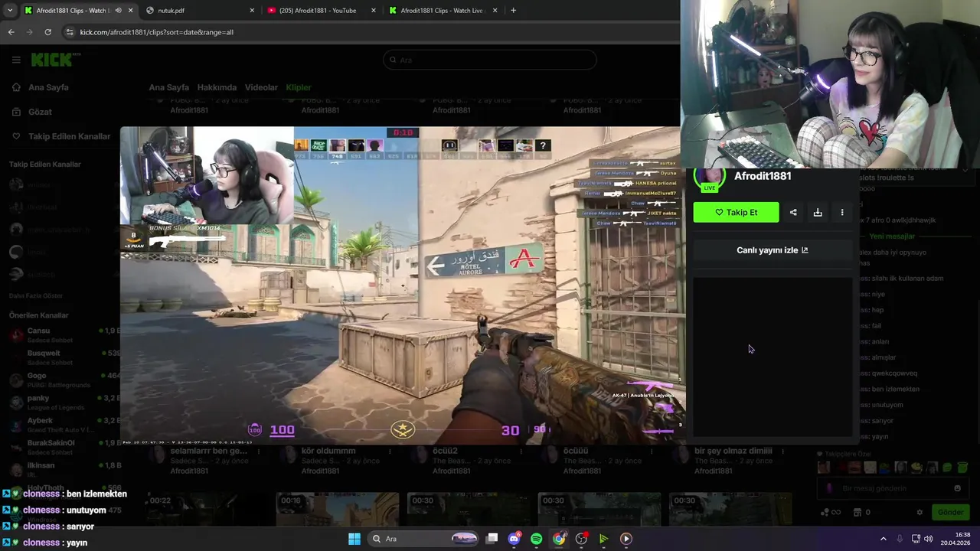Open recommended channel Busqweit
This screenshot has height=551, width=980.
pyautogui.click(x=61, y=357)
